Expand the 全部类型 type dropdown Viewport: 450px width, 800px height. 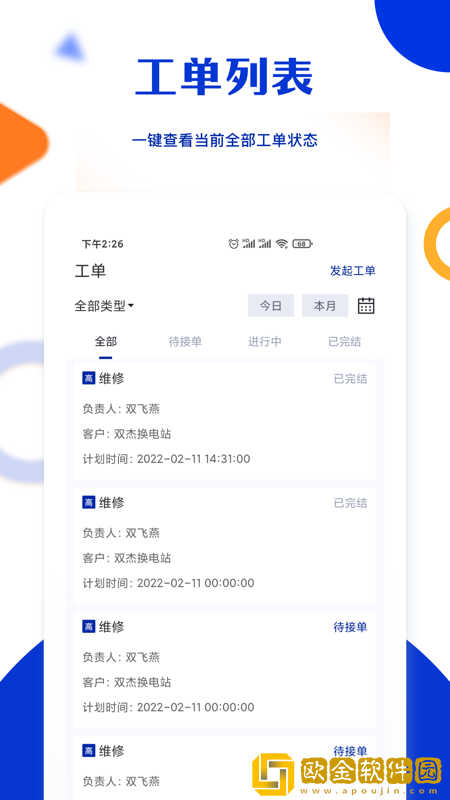[x=104, y=306]
